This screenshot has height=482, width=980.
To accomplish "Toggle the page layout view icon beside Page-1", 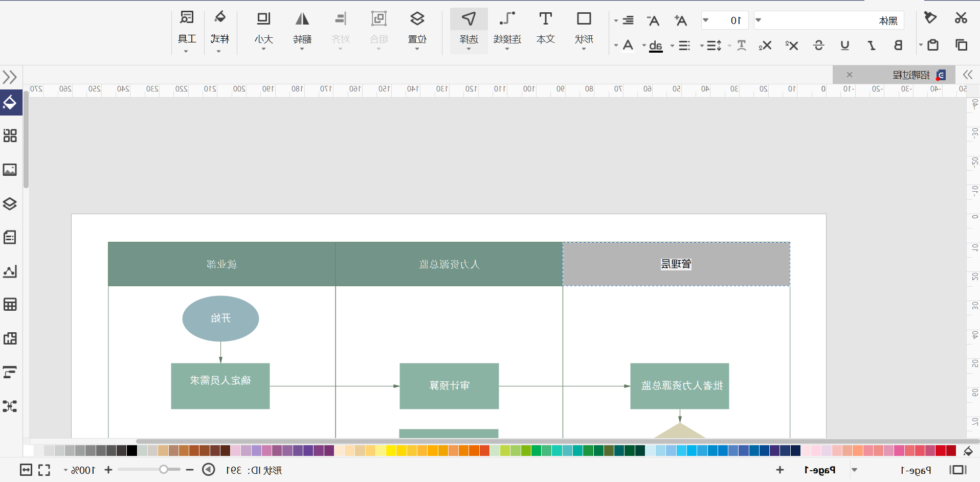I will click(957, 470).
